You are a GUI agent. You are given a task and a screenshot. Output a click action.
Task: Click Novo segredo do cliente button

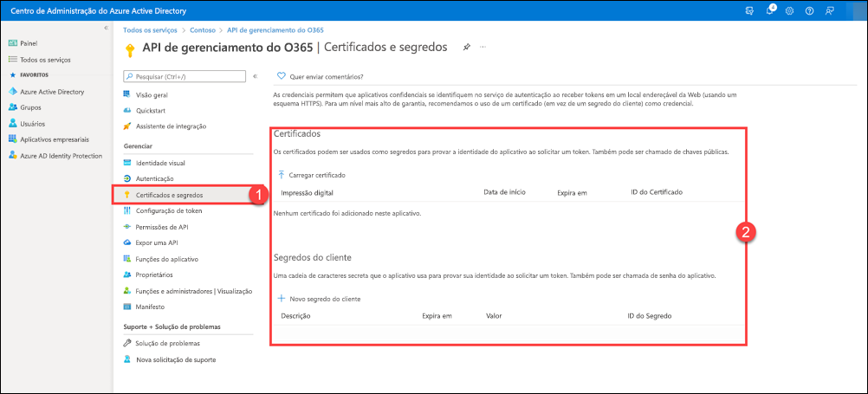pos(319,299)
